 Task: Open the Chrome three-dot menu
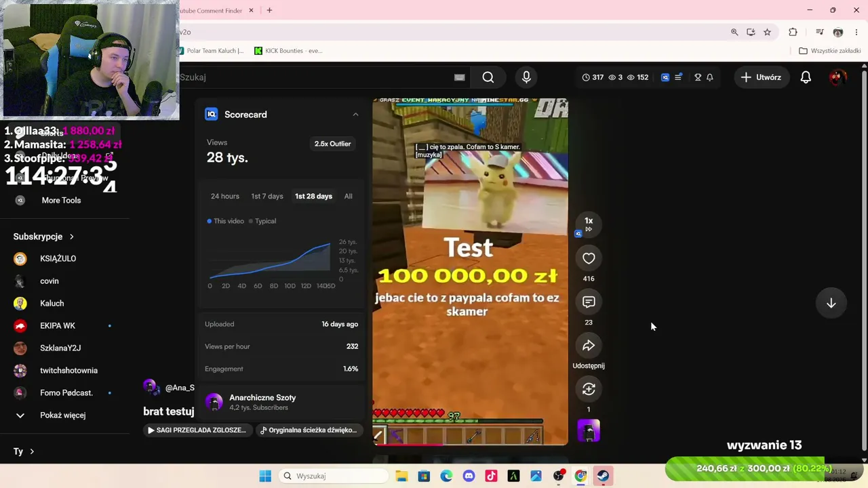(857, 32)
